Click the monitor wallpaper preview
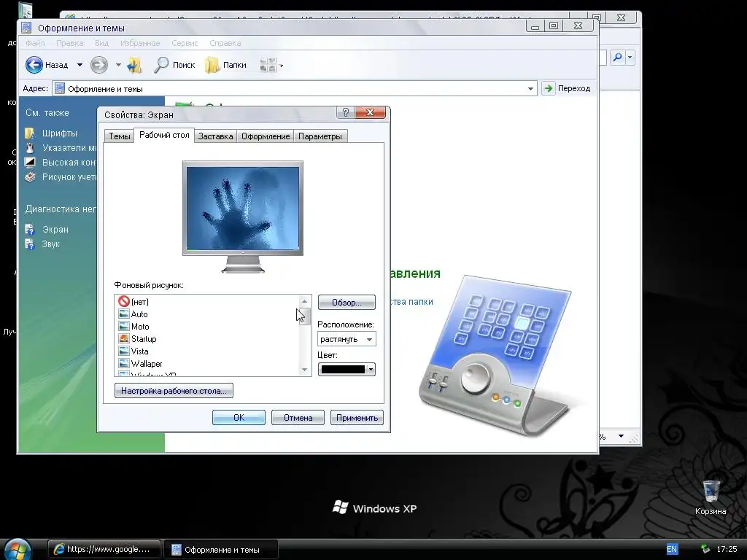The height and width of the screenshot is (560, 747). coord(243,209)
